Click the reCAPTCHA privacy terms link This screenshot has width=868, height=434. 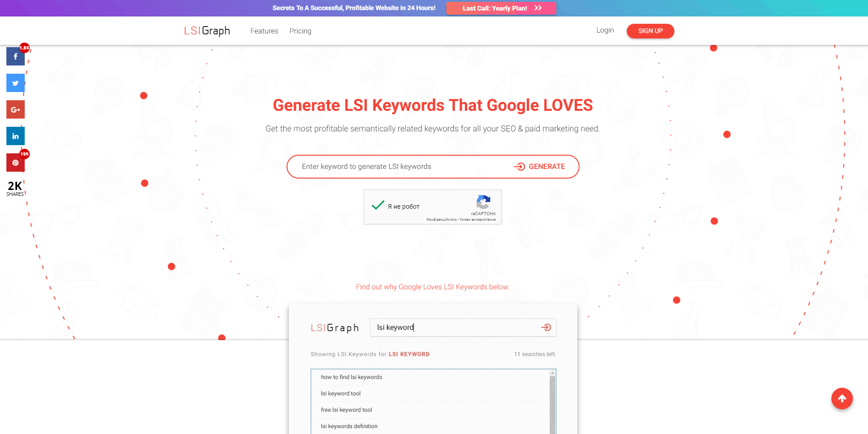[x=461, y=220]
